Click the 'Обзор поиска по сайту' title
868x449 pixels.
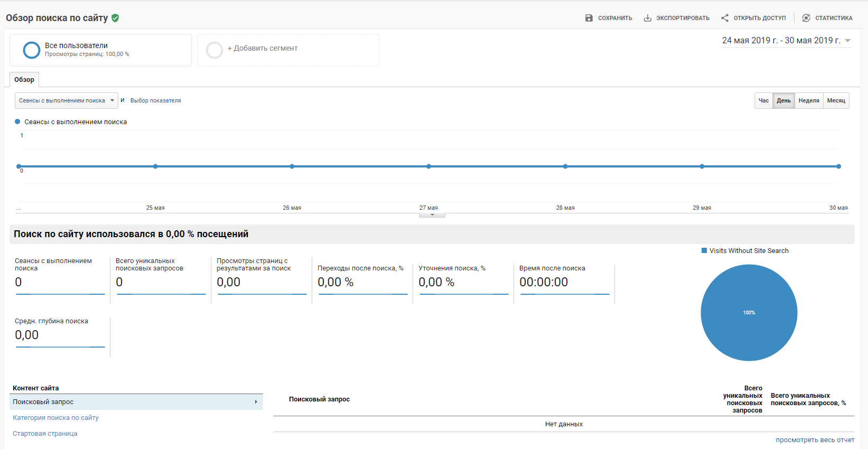point(57,18)
